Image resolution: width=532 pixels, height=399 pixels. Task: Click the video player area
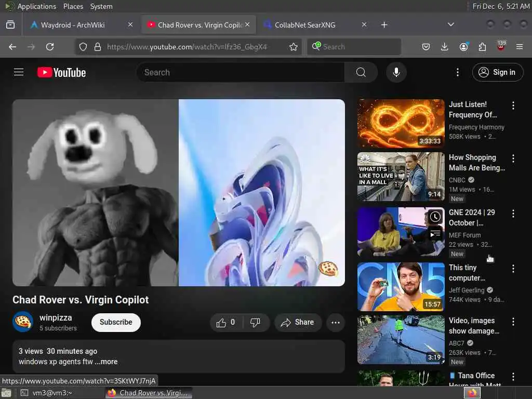click(179, 193)
